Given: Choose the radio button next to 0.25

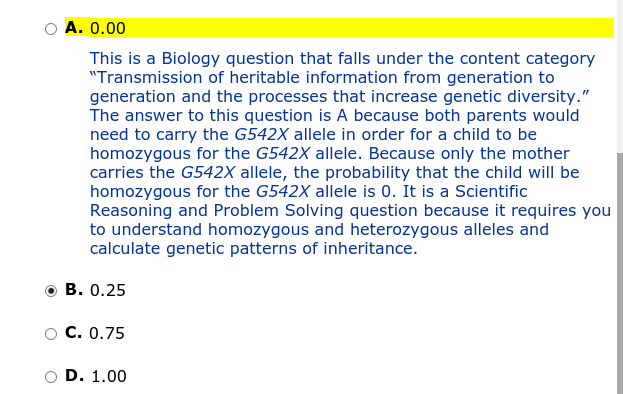Looking at the screenshot, I should [51, 291].
